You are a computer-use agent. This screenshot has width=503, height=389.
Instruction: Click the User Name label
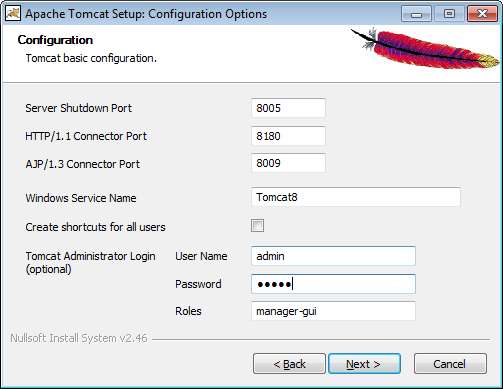(201, 256)
